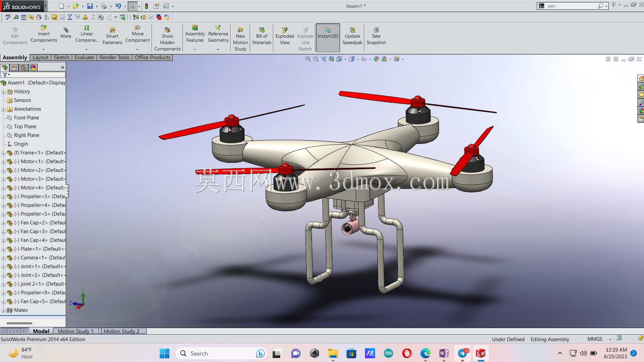644x362 pixels.
Task: Open the Reference Geometry dropdown
Action: pyautogui.click(x=218, y=50)
